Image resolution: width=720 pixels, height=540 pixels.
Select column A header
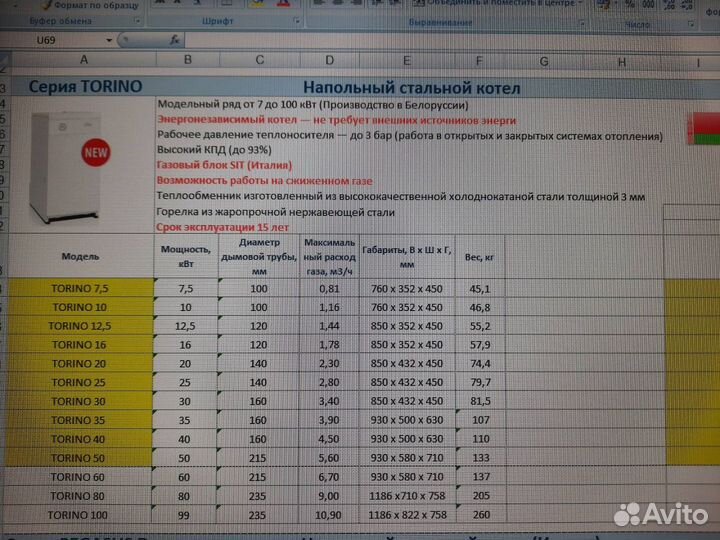point(84,60)
